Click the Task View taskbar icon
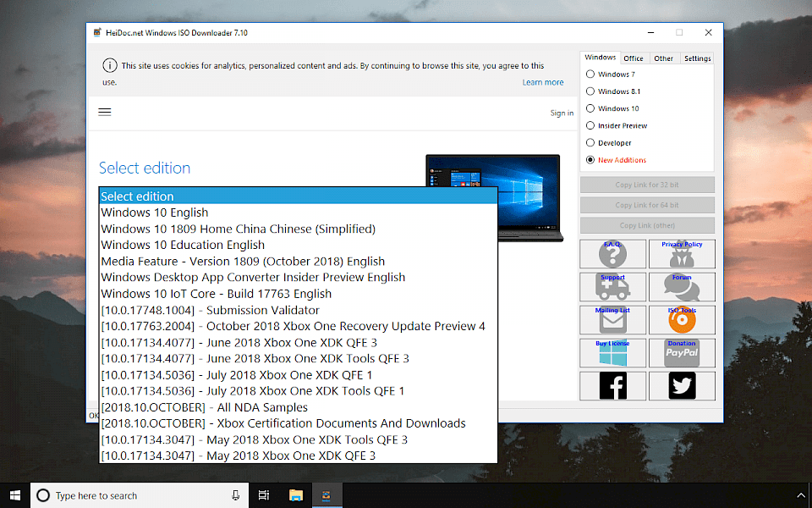Screen dimensions: 812x508 [264, 495]
